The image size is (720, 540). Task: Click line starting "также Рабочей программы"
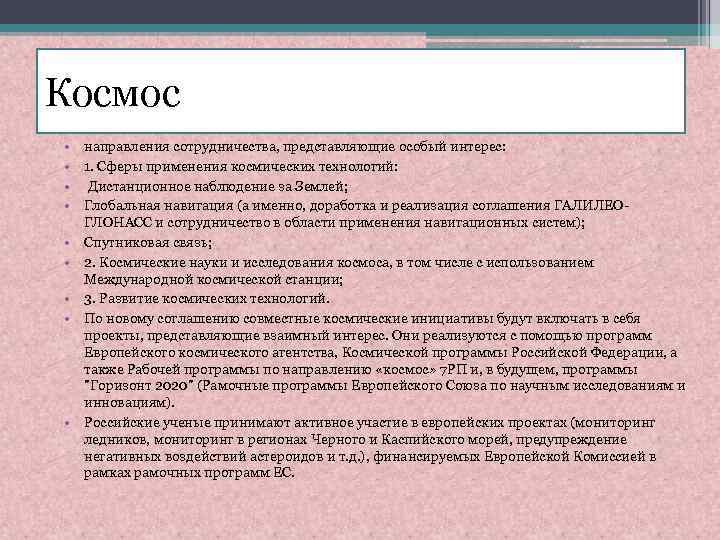pos(360,370)
